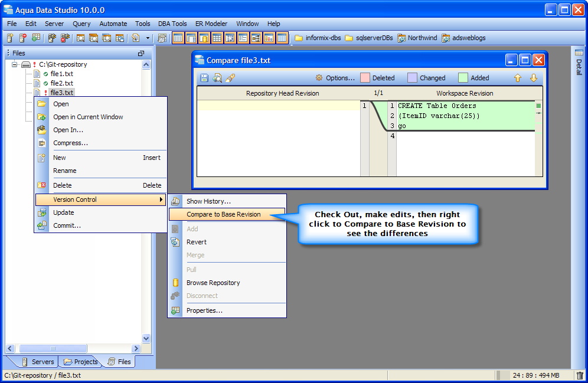The height and width of the screenshot is (383, 588).
Task: Go to previous difference with up arrow
Action: point(518,78)
